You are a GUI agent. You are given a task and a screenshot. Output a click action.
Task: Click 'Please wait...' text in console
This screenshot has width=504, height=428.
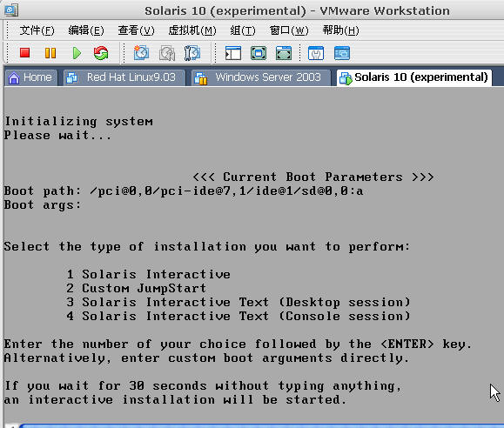pyautogui.click(x=57, y=136)
